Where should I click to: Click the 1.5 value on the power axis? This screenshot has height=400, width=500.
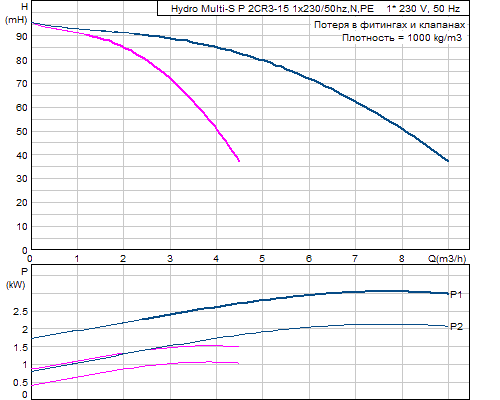tap(20, 347)
